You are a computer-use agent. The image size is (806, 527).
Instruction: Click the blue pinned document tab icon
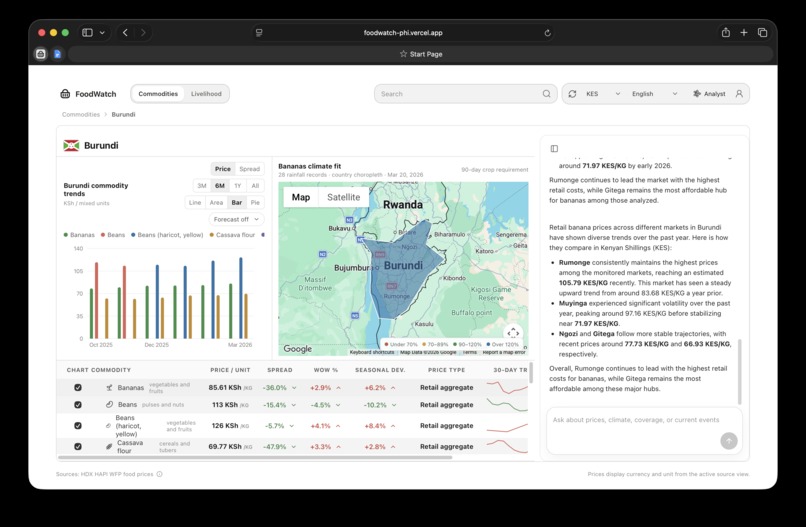[x=58, y=54]
